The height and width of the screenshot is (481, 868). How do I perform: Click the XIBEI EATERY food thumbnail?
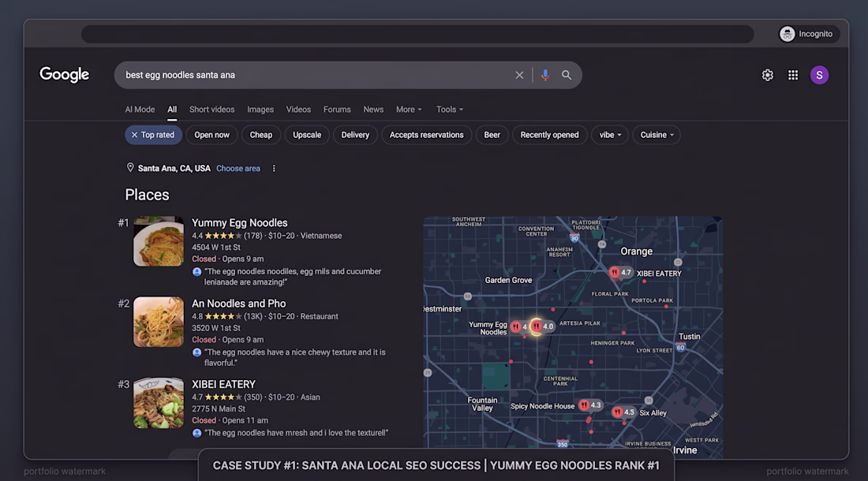click(x=159, y=403)
